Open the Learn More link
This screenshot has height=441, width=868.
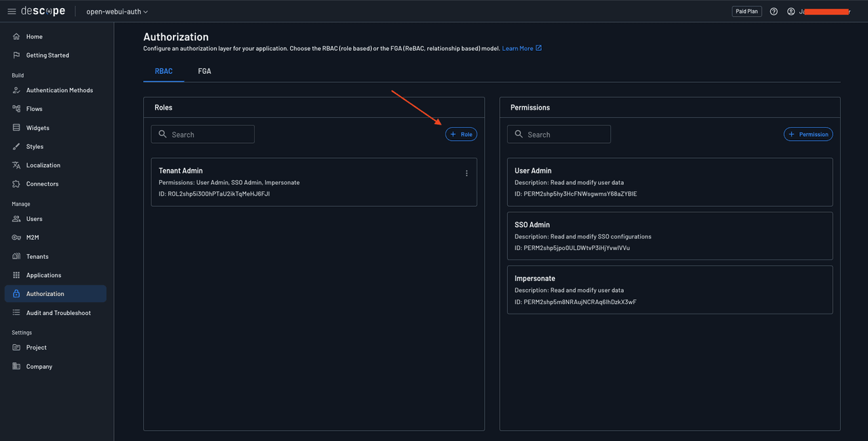click(521, 49)
